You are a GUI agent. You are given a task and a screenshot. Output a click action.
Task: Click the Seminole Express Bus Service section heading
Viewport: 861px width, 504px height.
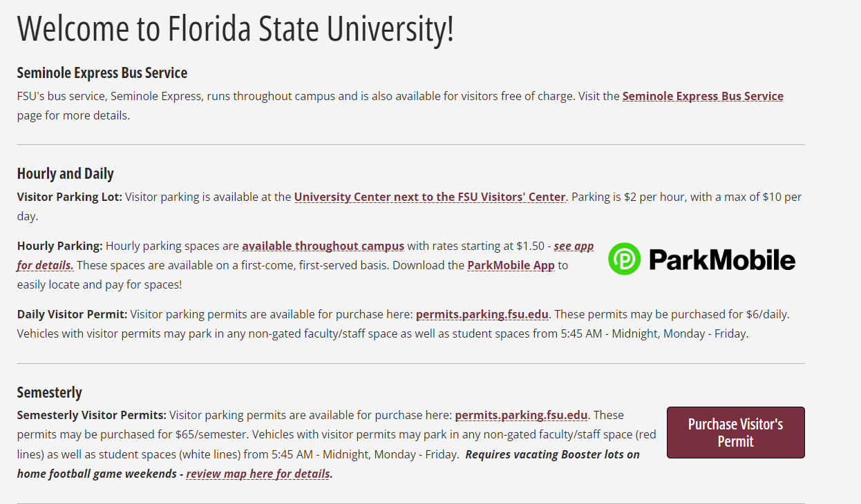tap(102, 72)
